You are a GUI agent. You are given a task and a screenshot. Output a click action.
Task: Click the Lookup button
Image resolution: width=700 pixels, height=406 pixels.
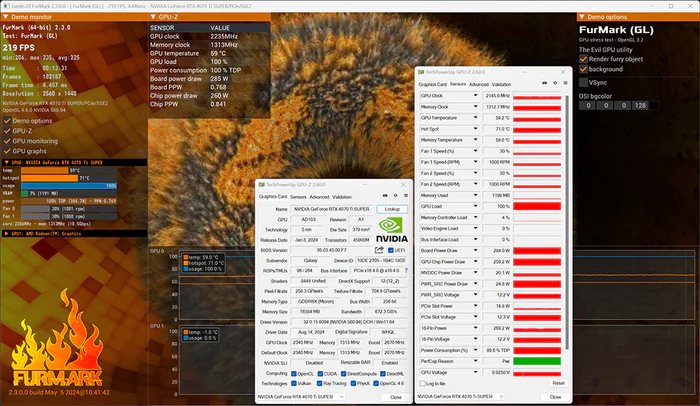392,209
